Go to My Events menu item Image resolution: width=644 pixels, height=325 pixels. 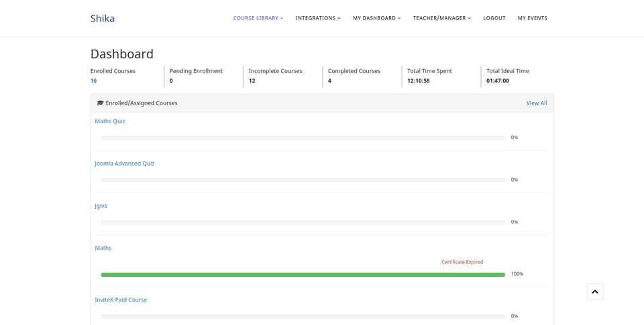(532, 18)
